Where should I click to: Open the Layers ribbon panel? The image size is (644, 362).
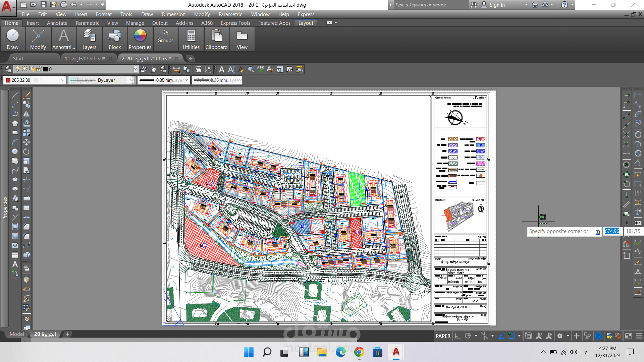pos(89,39)
